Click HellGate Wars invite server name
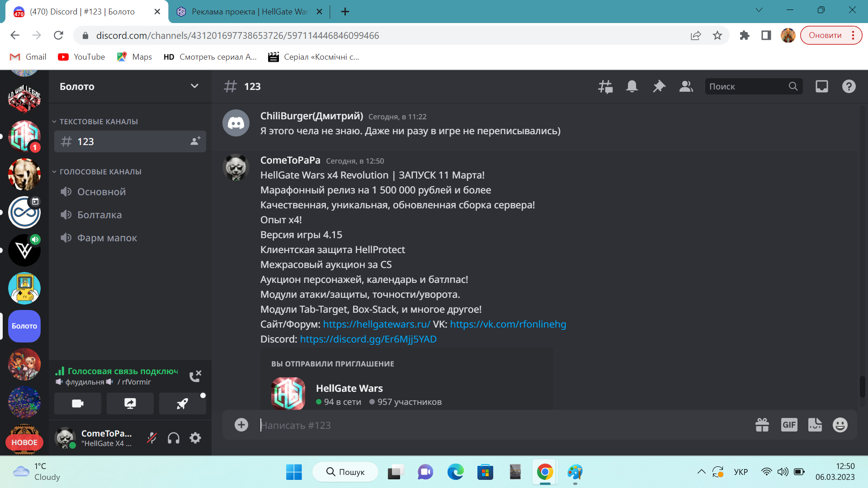This screenshot has height=488, width=868. 349,388
